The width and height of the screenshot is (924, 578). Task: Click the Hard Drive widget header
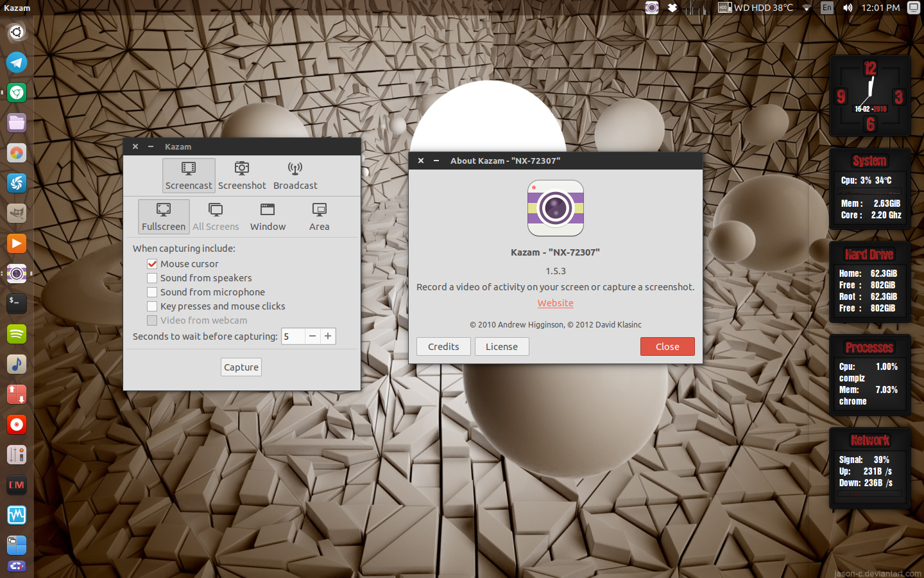coord(869,254)
